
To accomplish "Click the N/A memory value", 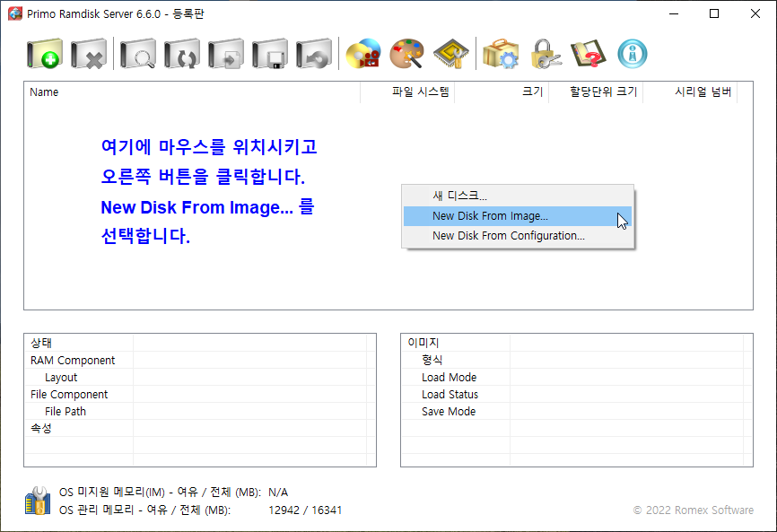I will (x=278, y=493).
